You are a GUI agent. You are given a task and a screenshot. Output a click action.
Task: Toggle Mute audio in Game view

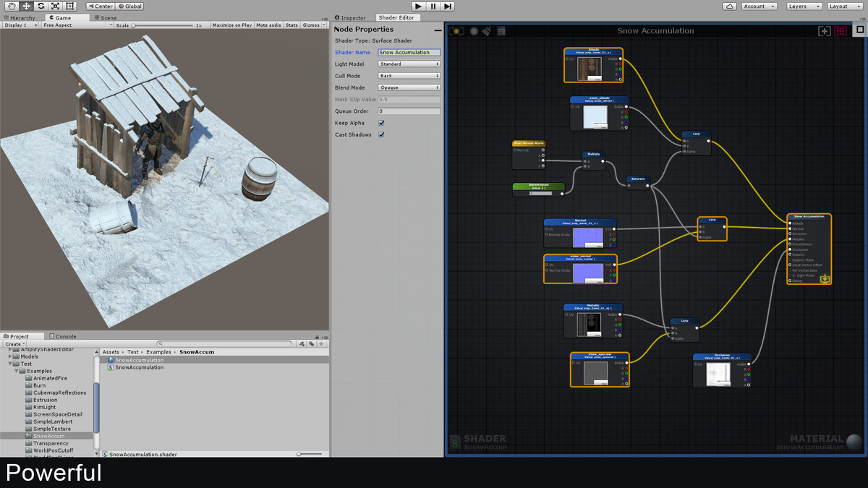click(x=268, y=25)
